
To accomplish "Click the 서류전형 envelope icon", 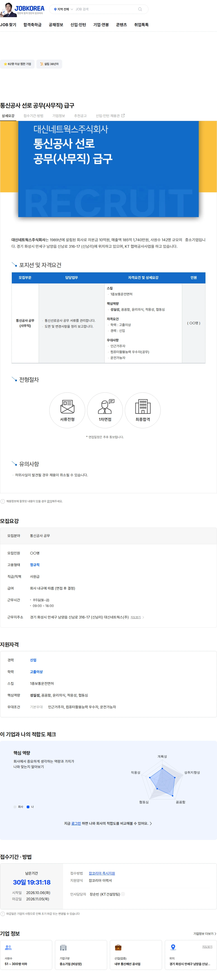I will point(68,407).
